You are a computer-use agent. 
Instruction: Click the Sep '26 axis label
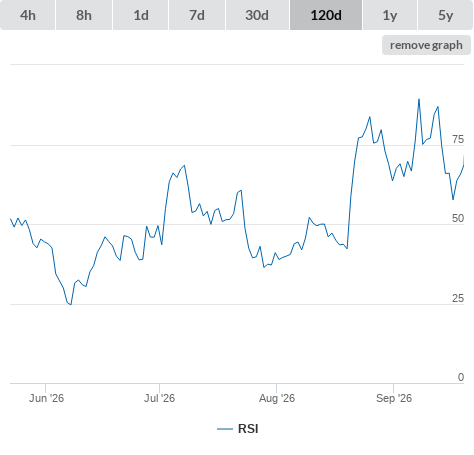pyautogui.click(x=394, y=398)
